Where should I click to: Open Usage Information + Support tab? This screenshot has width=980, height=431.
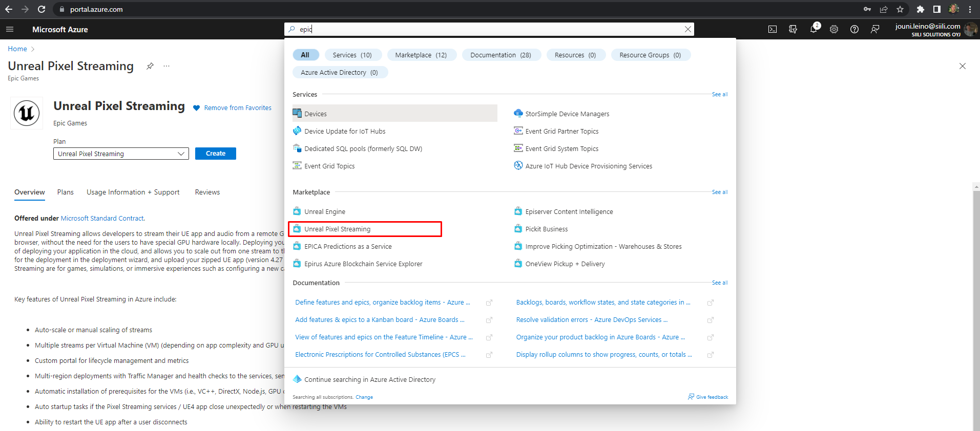(133, 192)
